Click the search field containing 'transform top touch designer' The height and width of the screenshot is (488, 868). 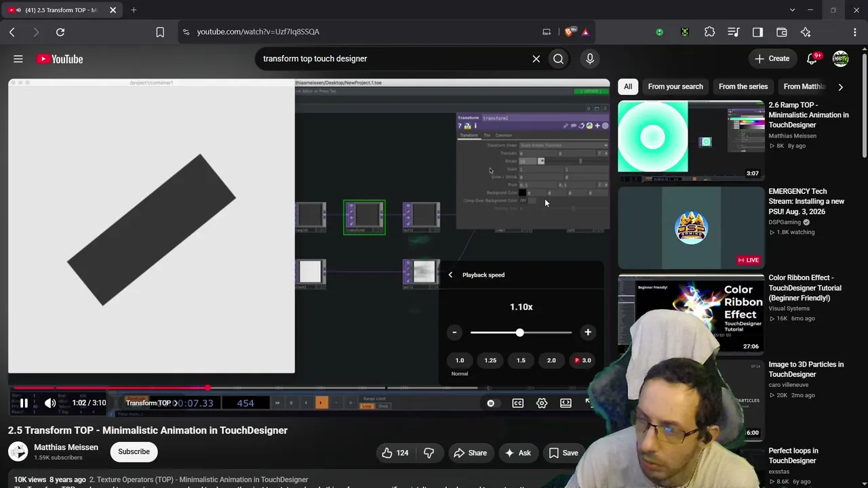[x=394, y=59]
